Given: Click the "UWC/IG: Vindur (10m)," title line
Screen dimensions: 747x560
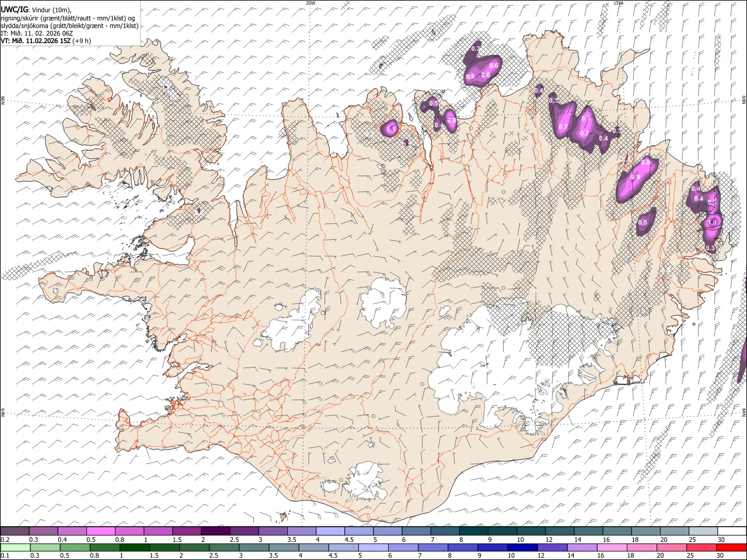Looking at the screenshot, I should [x=36, y=9].
